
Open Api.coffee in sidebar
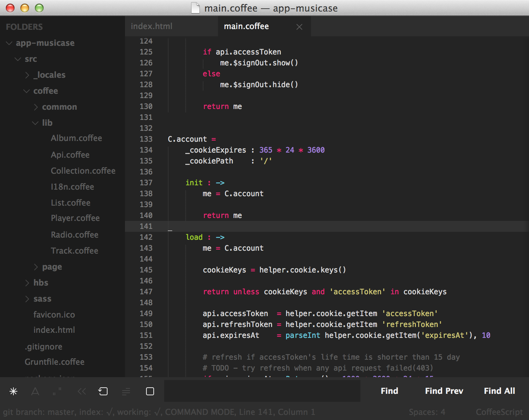pyautogui.click(x=70, y=155)
